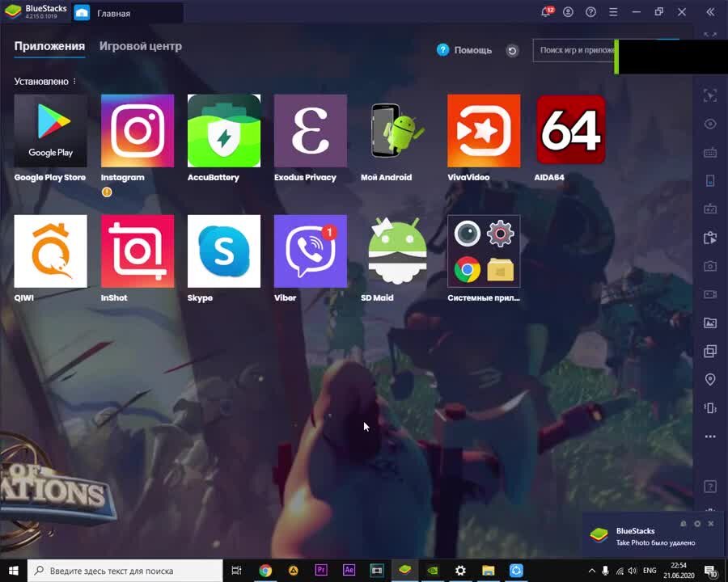Take screenshot with camera sidebar icon

tap(710, 266)
